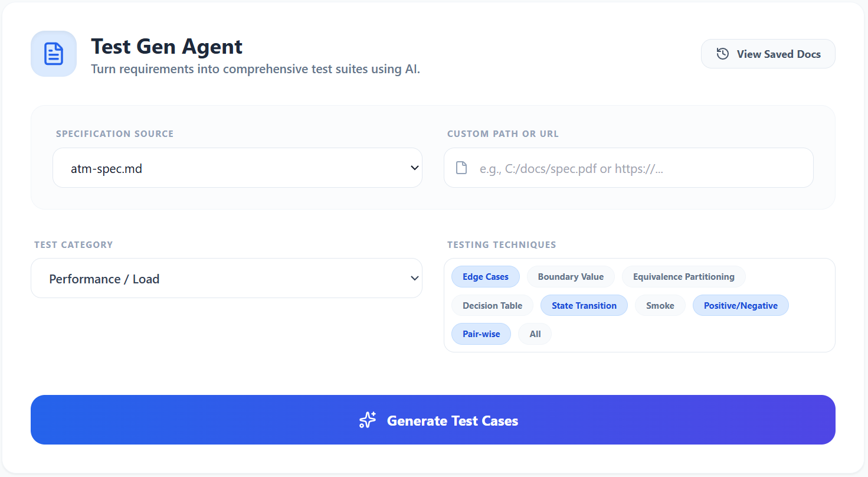Enable the Equivalence Partitioning technique

point(683,276)
